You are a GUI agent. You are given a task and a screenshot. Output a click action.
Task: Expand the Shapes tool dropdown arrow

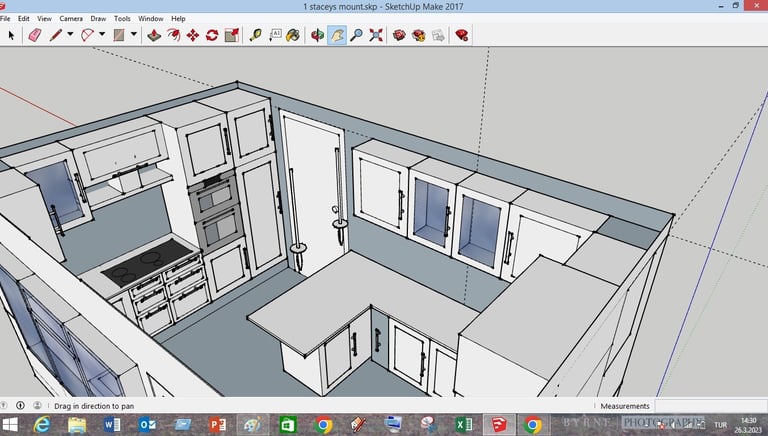click(x=133, y=34)
